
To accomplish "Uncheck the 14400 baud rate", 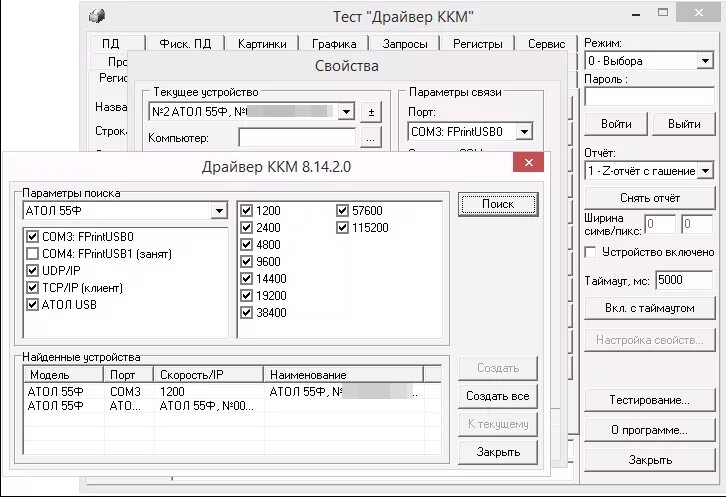I will pos(246,278).
